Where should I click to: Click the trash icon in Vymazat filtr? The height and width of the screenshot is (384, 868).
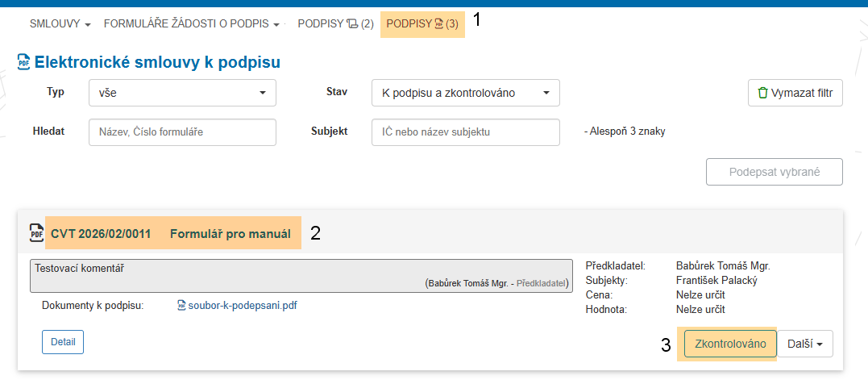[762, 93]
